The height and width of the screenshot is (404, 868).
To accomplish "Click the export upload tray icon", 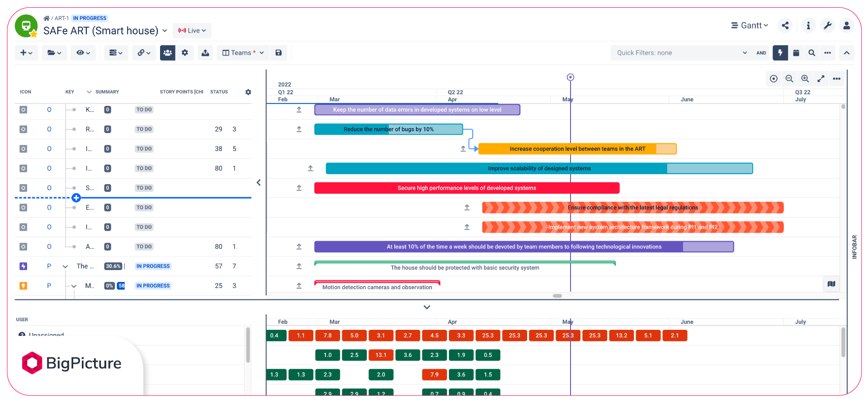I will coord(205,53).
